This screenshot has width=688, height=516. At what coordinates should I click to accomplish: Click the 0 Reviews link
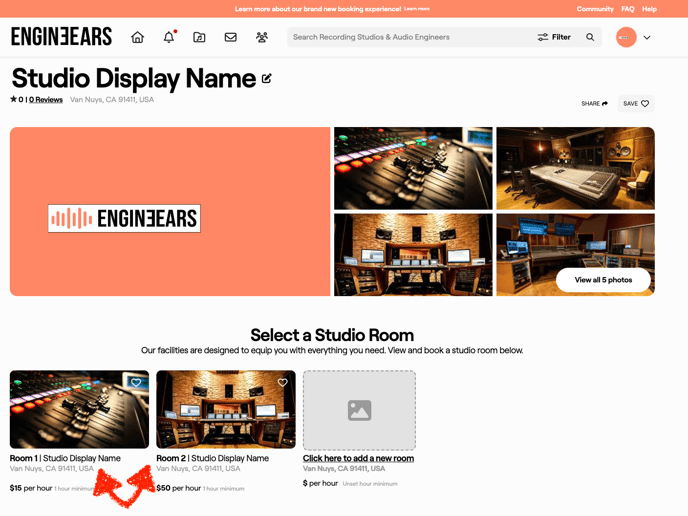[46, 100]
